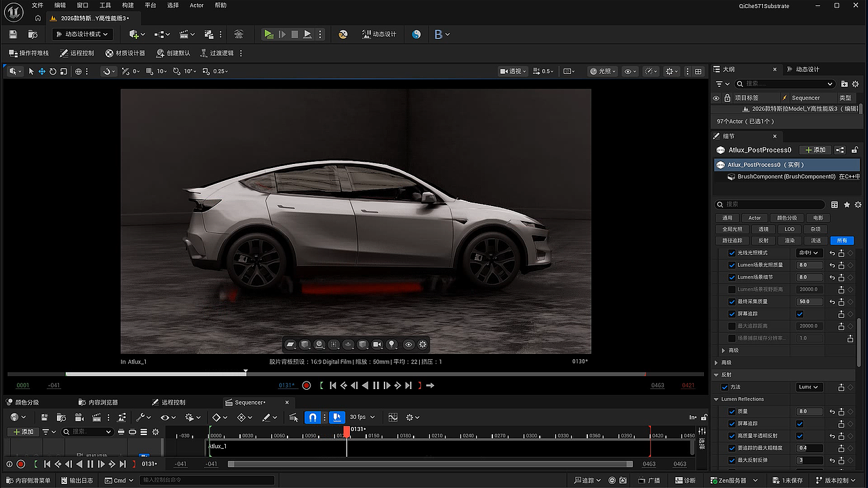Uncheck the Lumen场景细节 override checkbox
This screenshot has width=868, height=488.
pos(732,277)
